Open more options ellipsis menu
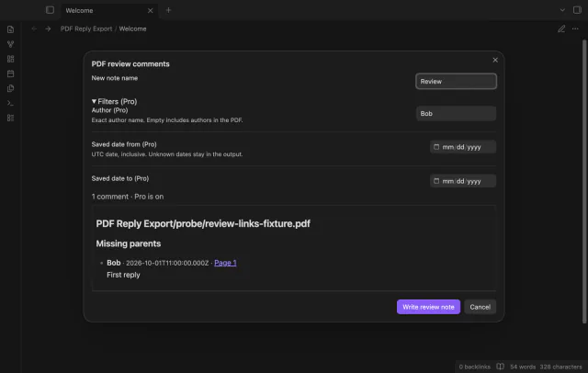The width and height of the screenshot is (588, 373). (x=575, y=28)
